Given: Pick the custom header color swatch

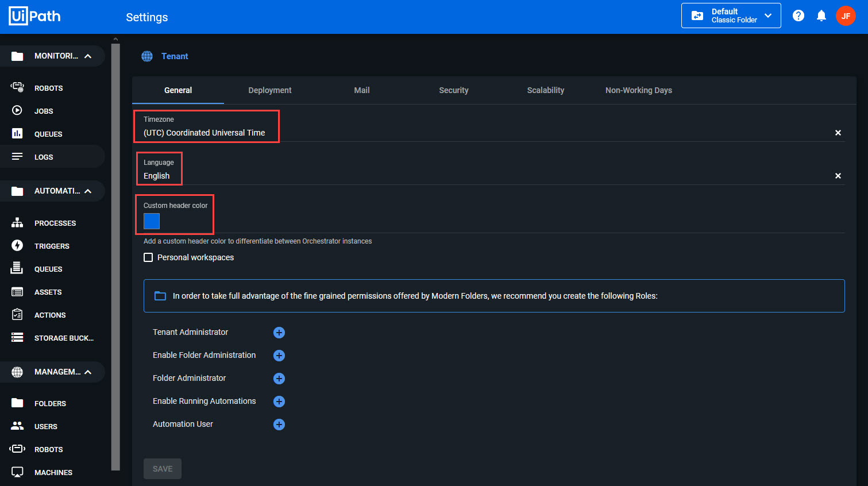Looking at the screenshot, I should point(152,221).
